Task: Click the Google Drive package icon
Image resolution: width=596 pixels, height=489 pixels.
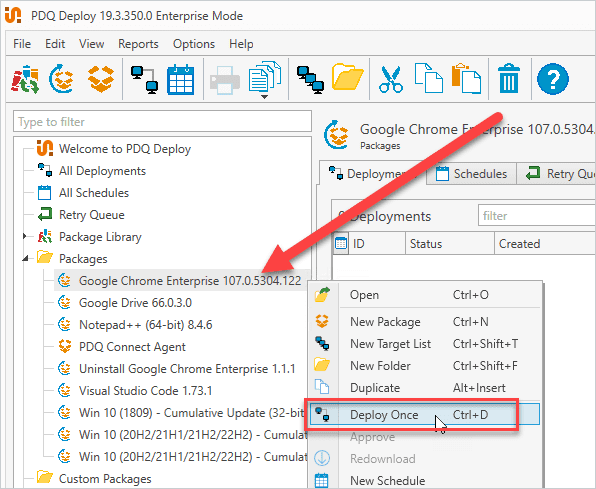Action: pyautogui.click(x=65, y=303)
